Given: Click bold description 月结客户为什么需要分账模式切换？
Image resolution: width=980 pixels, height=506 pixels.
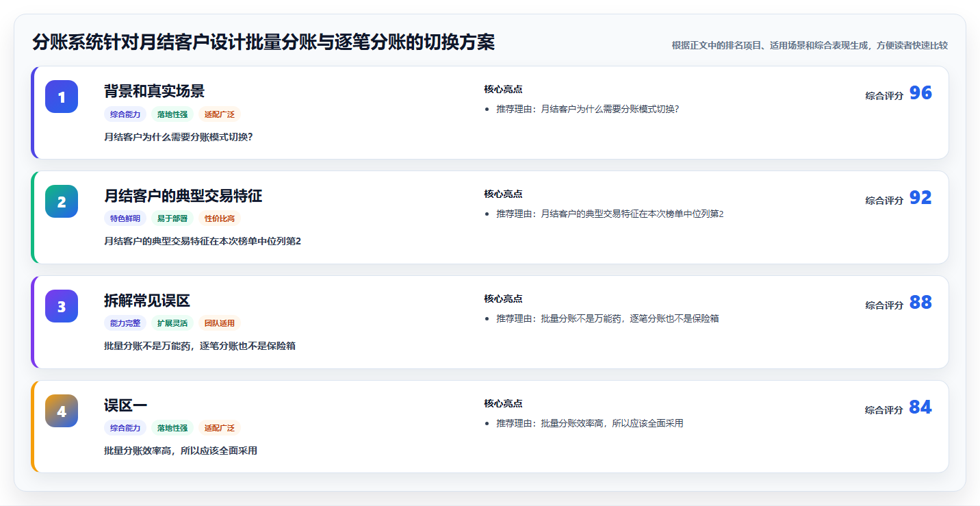Looking at the screenshot, I should (179, 137).
